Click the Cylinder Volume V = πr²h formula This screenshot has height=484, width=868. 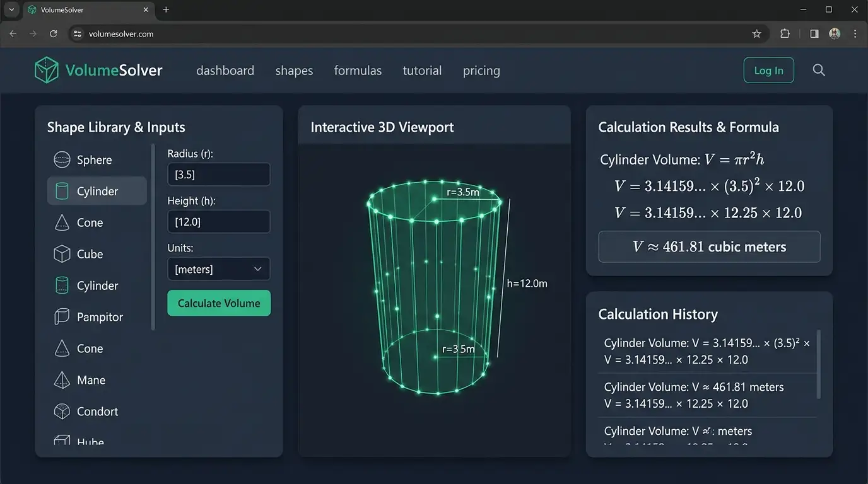(x=682, y=159)
